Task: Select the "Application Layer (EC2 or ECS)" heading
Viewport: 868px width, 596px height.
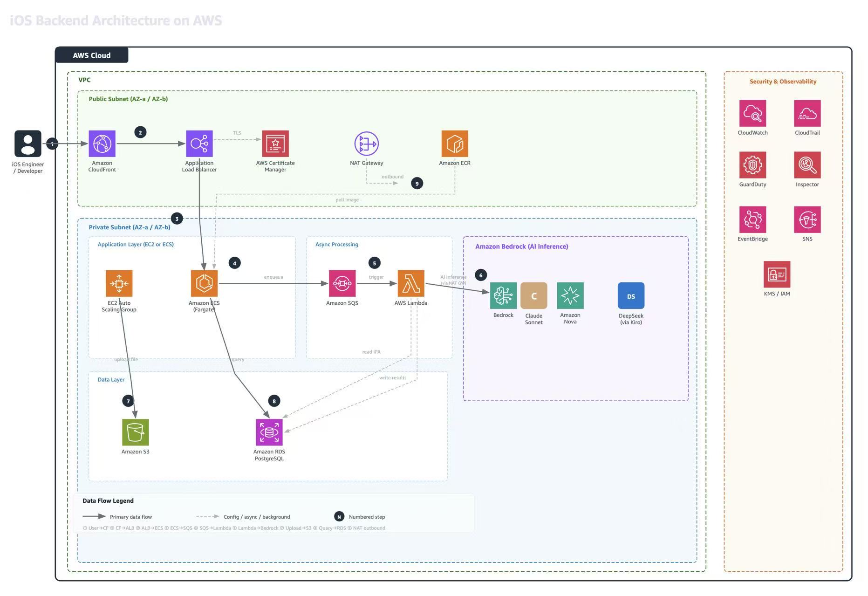Action: pyautogui.click(x=136, y=244)
